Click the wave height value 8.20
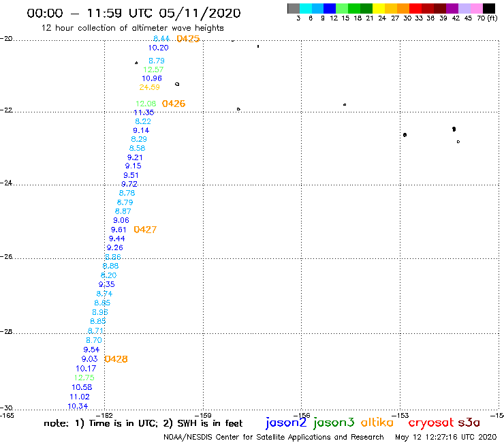This screenshot has height=443, width=504. click(x=109, y=275)
